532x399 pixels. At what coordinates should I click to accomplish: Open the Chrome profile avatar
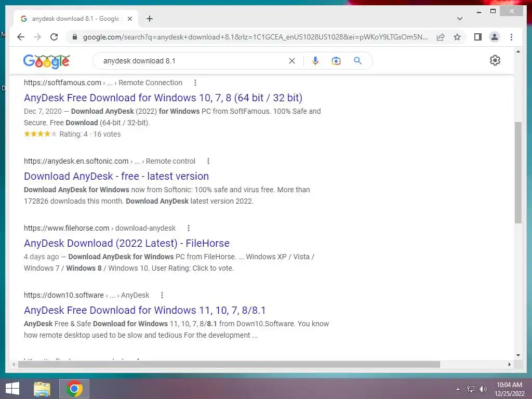(495, 37)
